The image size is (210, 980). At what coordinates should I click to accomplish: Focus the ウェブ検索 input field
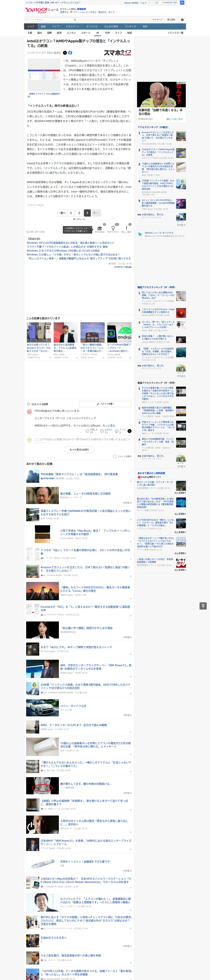click(155, 3)
